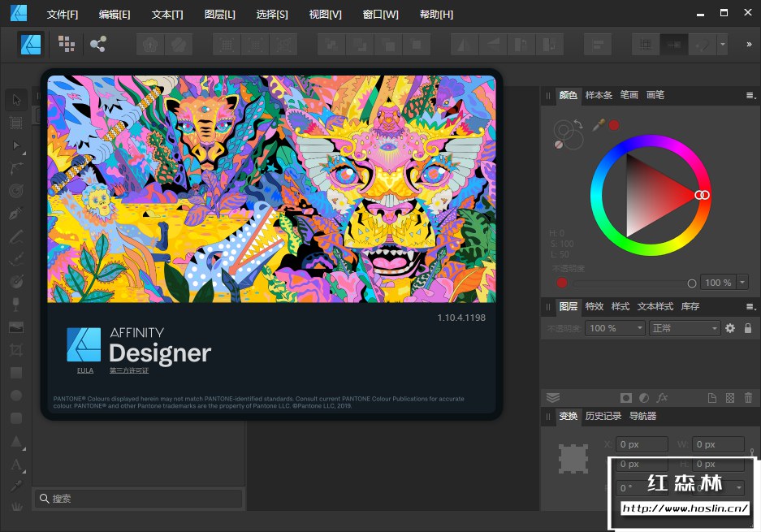Select the Ellipse shape tool
Screen dimensions: 761x532
pos(16,395)
